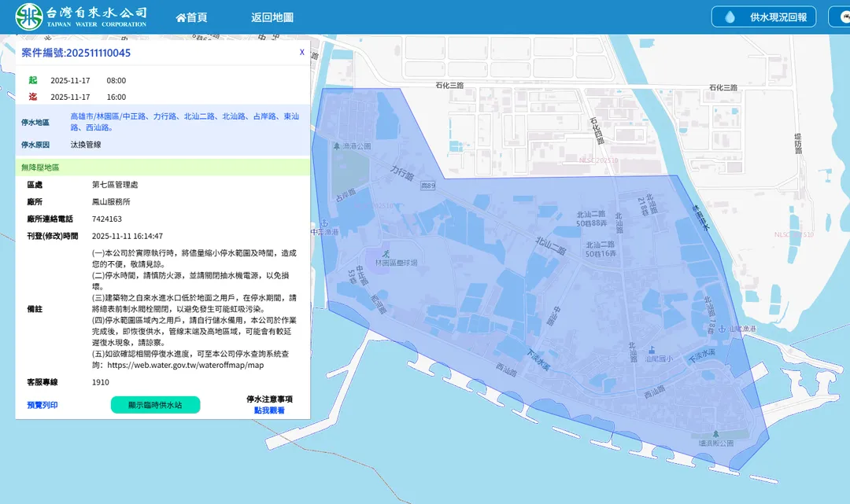Open the 點我觀看 link
850x504 pixels.
(x=269, y=410)
